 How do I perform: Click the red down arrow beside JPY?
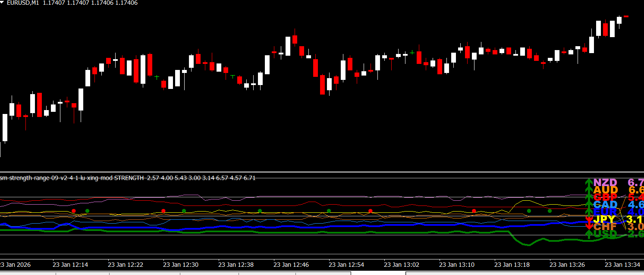point(589,219)
